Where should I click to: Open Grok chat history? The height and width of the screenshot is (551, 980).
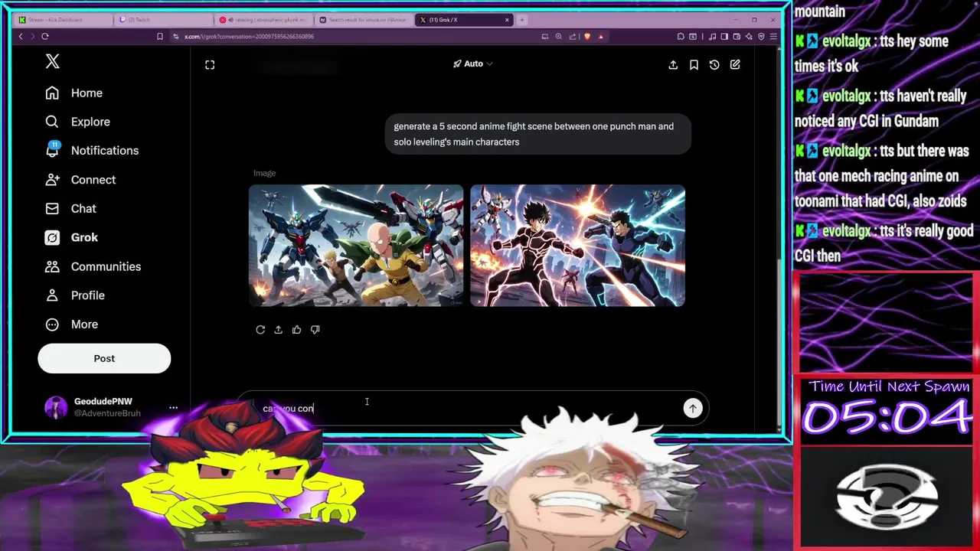click(714, 65)
